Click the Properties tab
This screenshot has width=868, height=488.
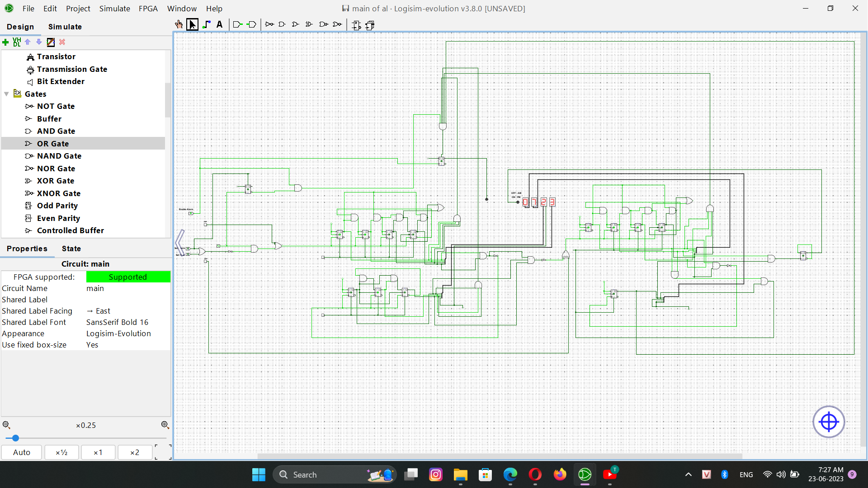tap(27, 249)
